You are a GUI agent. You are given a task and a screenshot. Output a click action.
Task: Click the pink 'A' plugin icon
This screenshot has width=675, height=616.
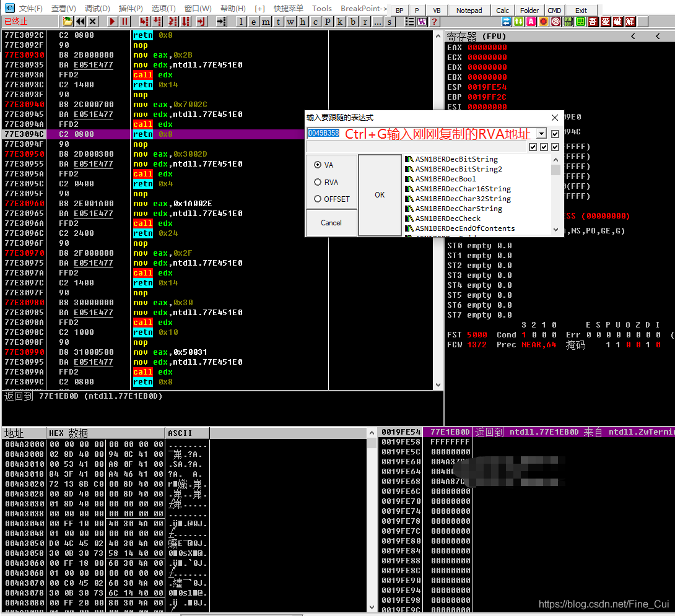pos(531,22)
